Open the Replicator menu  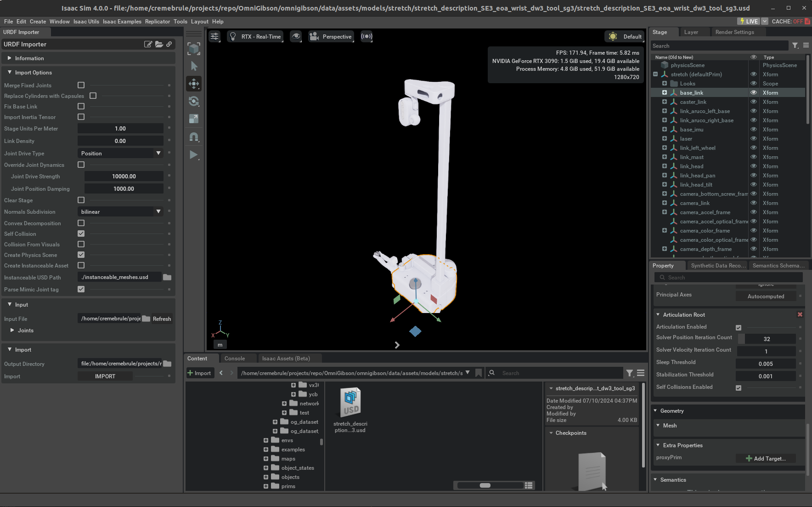pos(157,22)
